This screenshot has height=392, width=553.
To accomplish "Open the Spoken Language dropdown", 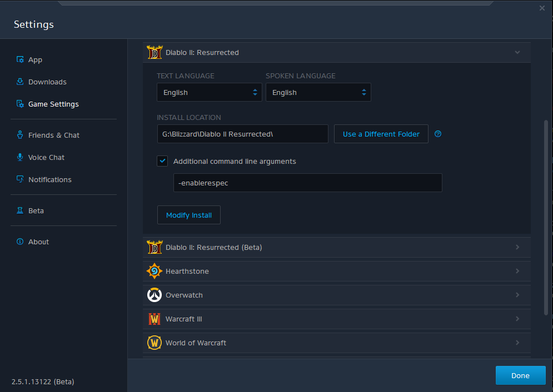I will 318,92.
